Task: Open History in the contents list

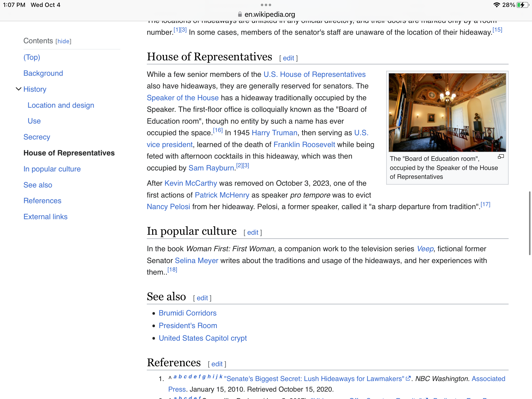Action: 35,89
